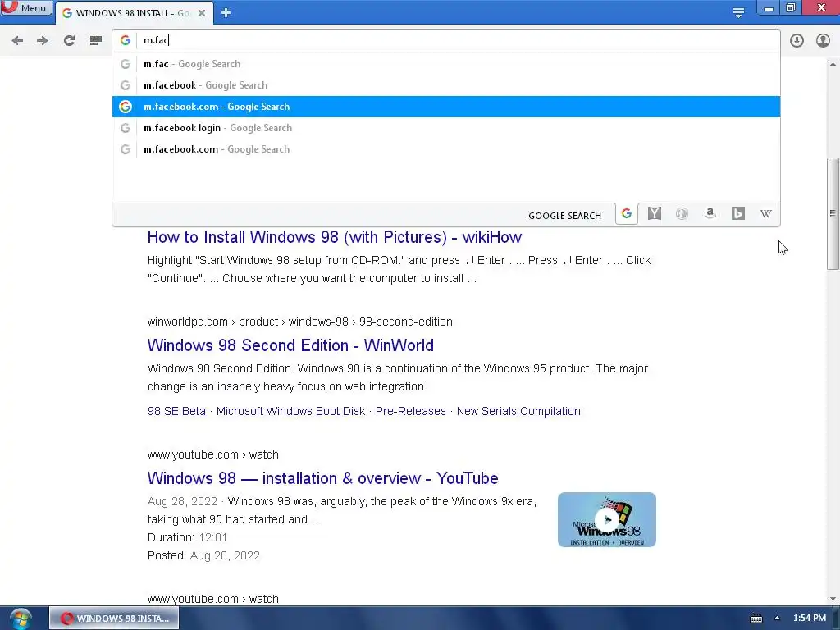Image resolution: width=840 pixels, height=630 pixels.
Task: Go forward to next page
Action: point(43,41)
